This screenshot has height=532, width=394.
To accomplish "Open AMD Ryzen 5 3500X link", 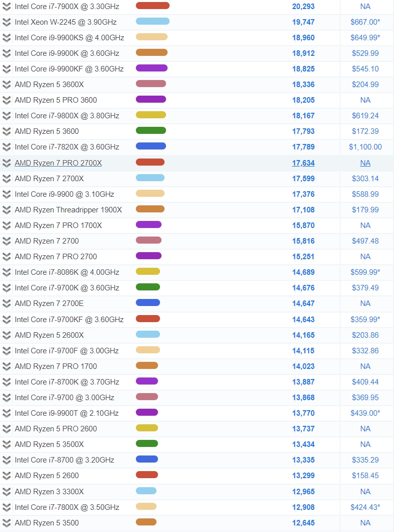I will point(49,444).
